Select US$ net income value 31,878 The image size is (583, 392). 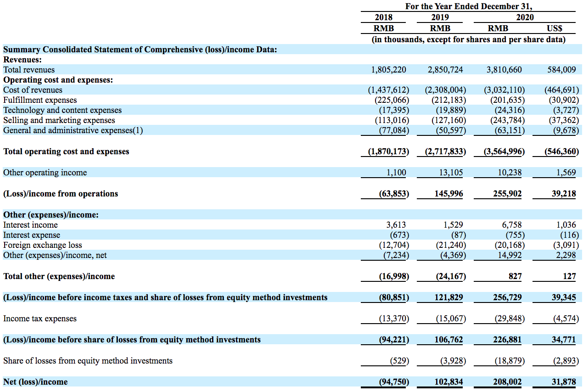click(563, 382)
